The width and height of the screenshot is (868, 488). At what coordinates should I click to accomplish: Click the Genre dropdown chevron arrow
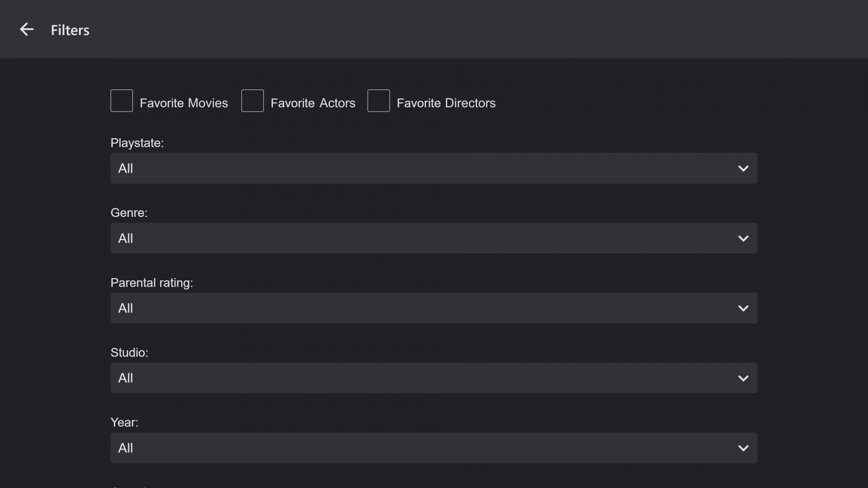(x=743, y=239)
